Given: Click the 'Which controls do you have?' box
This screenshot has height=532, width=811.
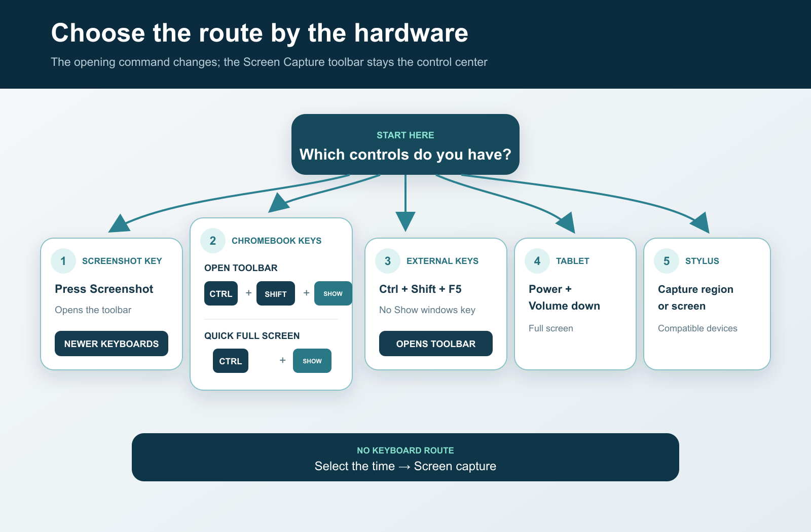Looking at the screenshot, I should (405, 144).
